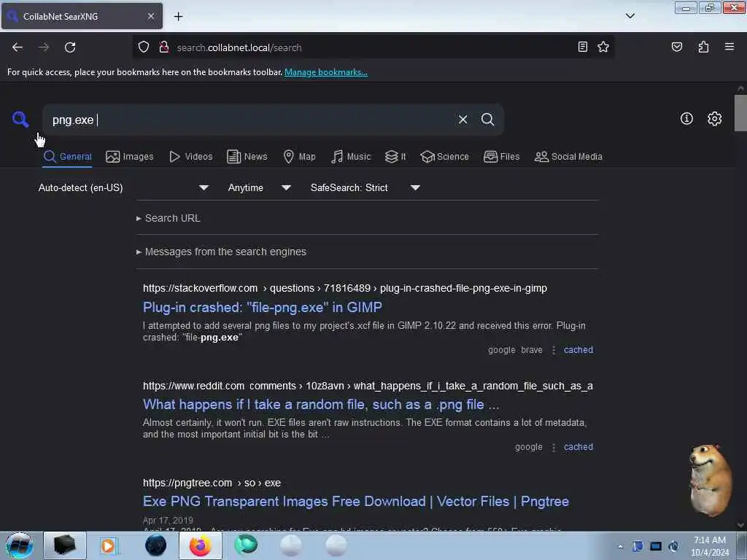Open the Anytime time range dropdown
747x560 pixels.
tap(259, 187)
